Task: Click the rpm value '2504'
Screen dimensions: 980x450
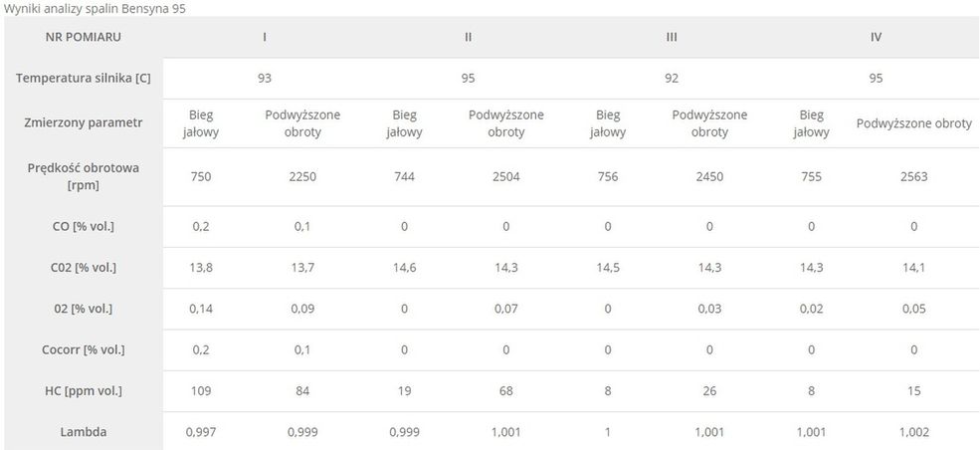Action: 505,177
